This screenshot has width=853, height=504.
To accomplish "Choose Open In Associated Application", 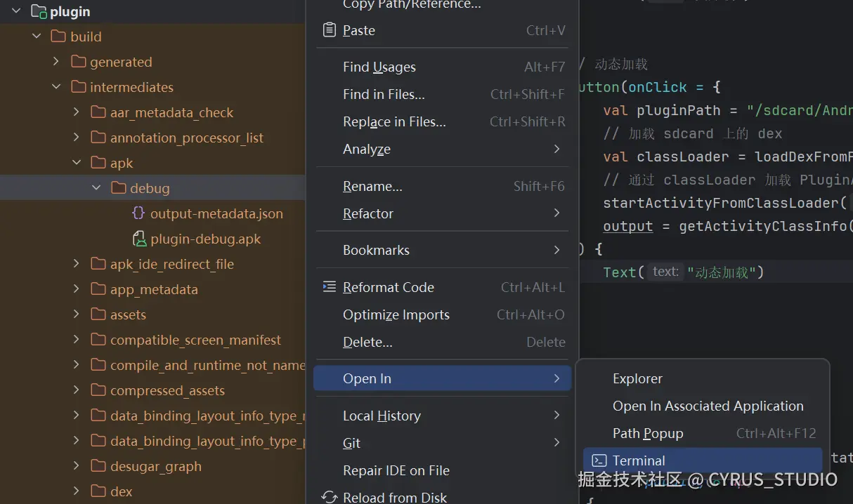I will [703, 406].
